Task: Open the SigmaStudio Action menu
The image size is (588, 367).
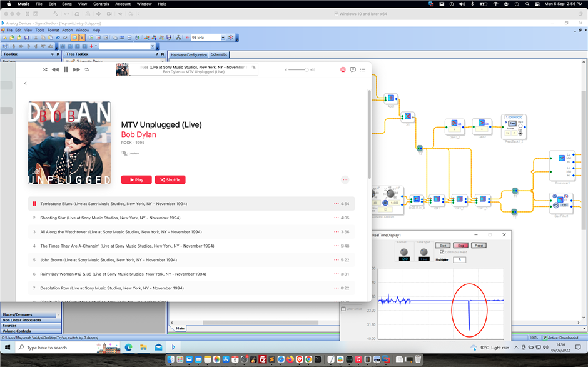Action: point(68,30)
